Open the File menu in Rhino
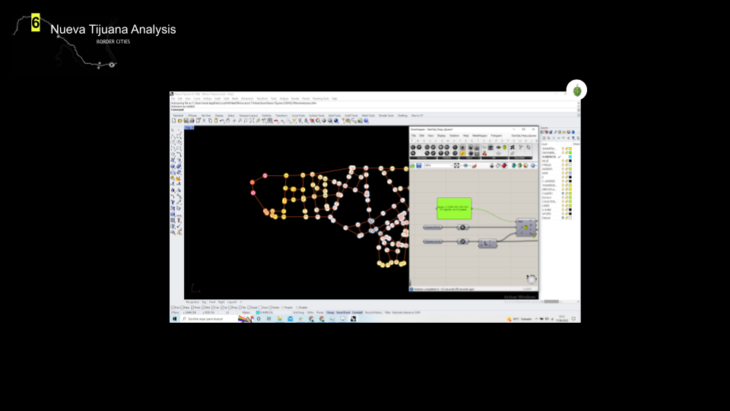 [174, 98]
